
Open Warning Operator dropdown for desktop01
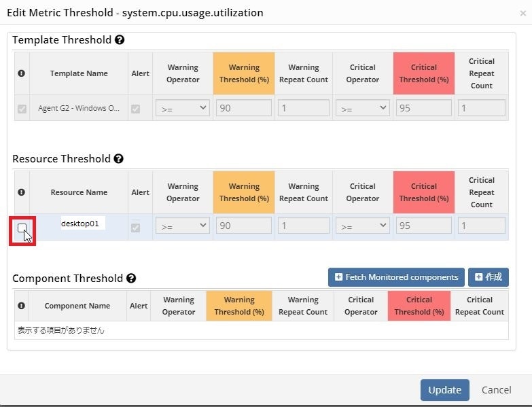pyautogui.click(x=183, y=226)
